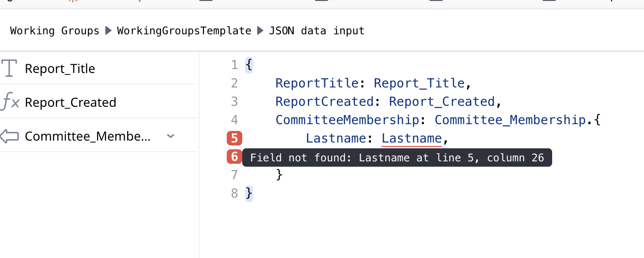Click the red error marker on line 5
Viewport: 644px width, 258px height.
[x=234, y=139]
